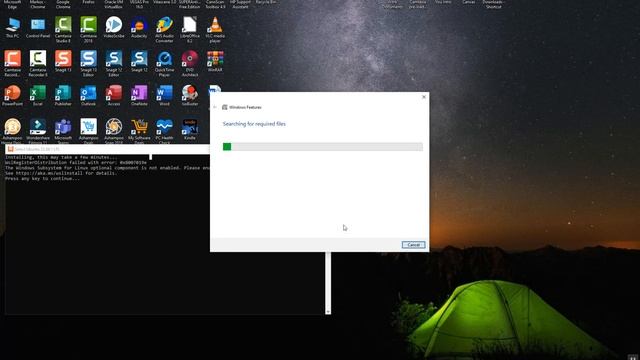This screenshot has height=360, width=640.
Task: Open the orange Snagit 13 shortcut
Action: coord(63,61)
